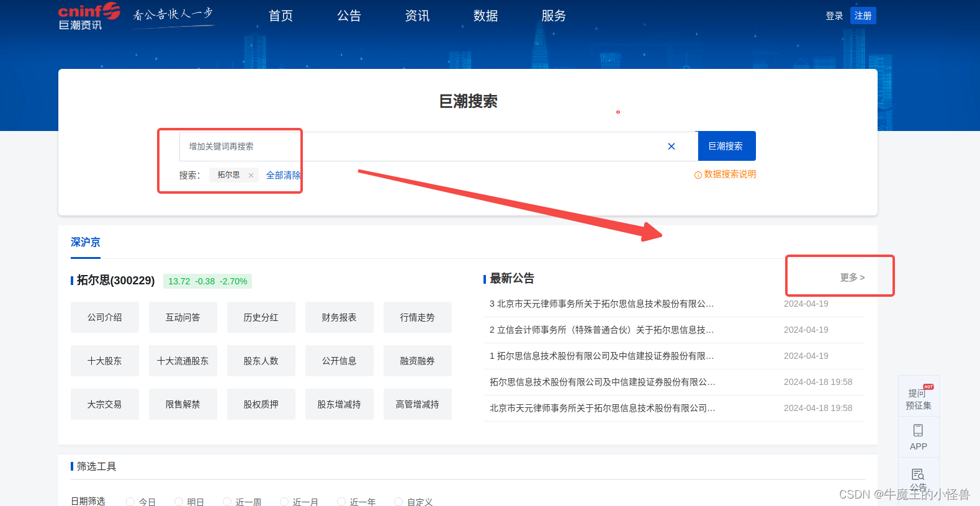This screenshot has width=980, height=506.
Task: Select the 深沪京 tab
Action: tap(86, 242)
